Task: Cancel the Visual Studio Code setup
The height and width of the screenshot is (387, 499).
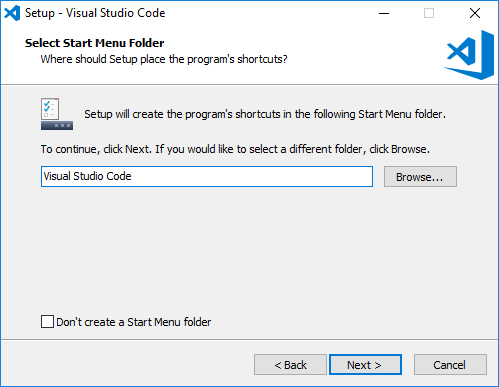Action: 450,365
